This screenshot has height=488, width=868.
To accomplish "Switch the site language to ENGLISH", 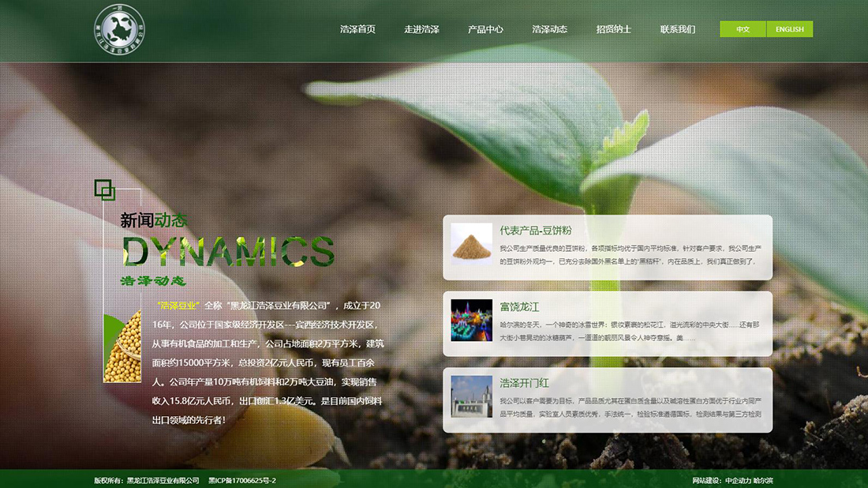I will 789,28.
